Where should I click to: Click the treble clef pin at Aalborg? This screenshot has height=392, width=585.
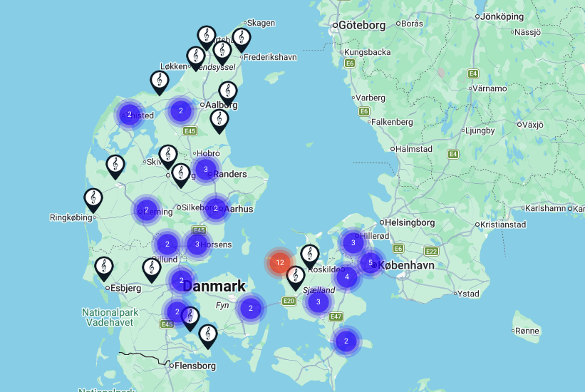coord(227,92)
